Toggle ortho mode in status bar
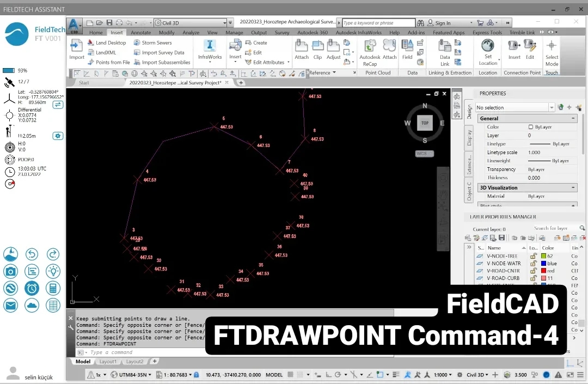Screen dimensions: 588x384 (328, 375)
